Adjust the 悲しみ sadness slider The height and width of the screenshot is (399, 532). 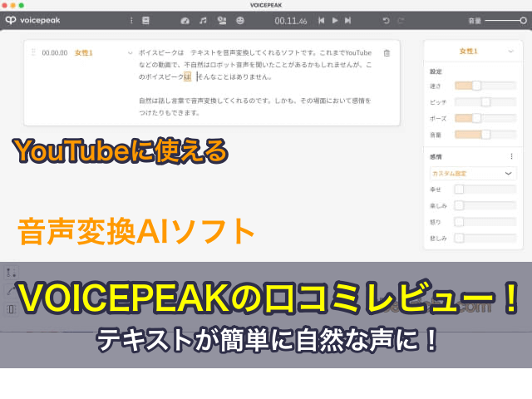tap(485, 239)
